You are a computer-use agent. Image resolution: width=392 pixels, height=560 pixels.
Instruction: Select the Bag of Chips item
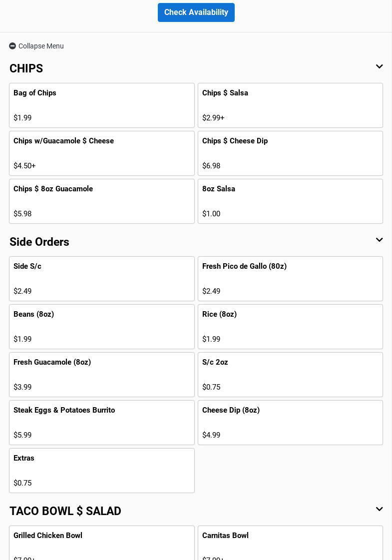(x=102, y=105)
